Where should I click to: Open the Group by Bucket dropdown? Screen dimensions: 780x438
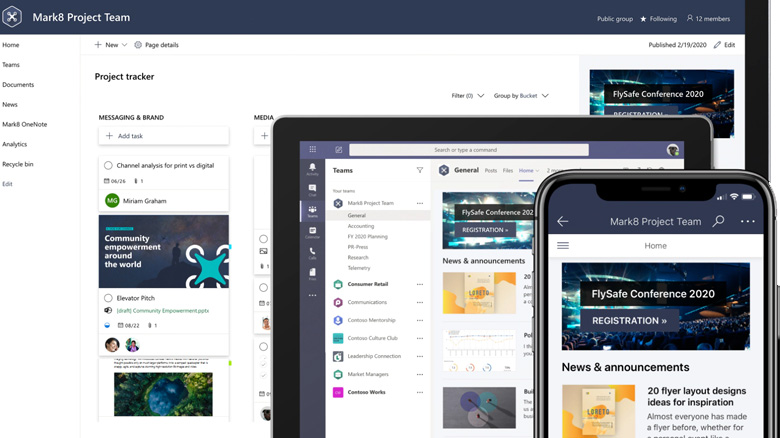coord(521,96)
